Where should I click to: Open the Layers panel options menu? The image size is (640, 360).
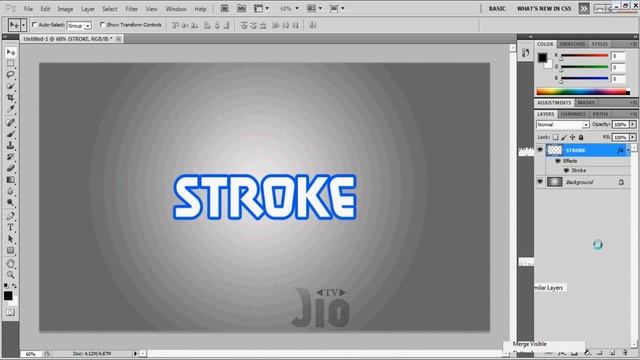(633, 114)
